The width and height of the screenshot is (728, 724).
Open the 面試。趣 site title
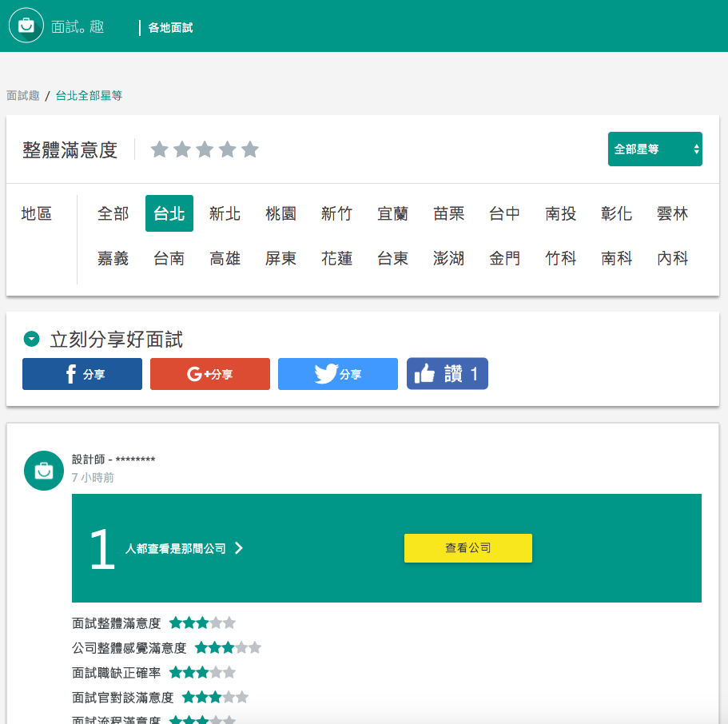point(78,27)
